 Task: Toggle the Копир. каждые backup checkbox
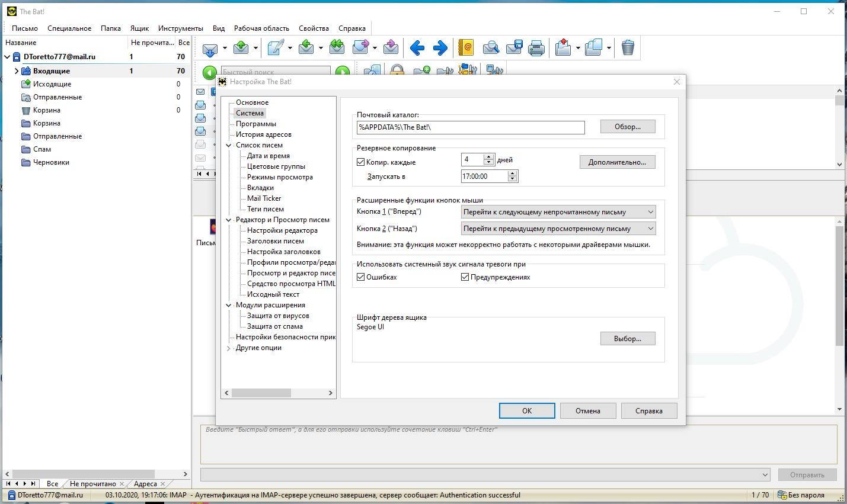coord(360,162)
